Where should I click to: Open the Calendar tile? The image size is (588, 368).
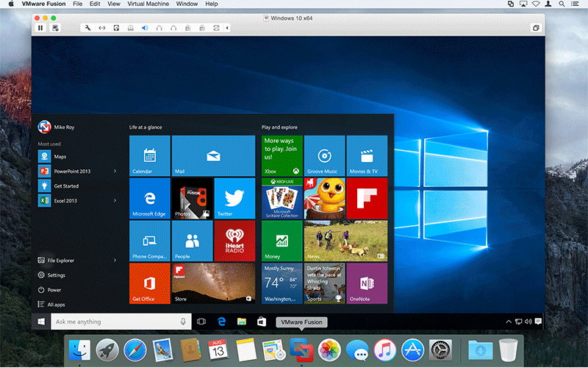click(x=150, y=156)
